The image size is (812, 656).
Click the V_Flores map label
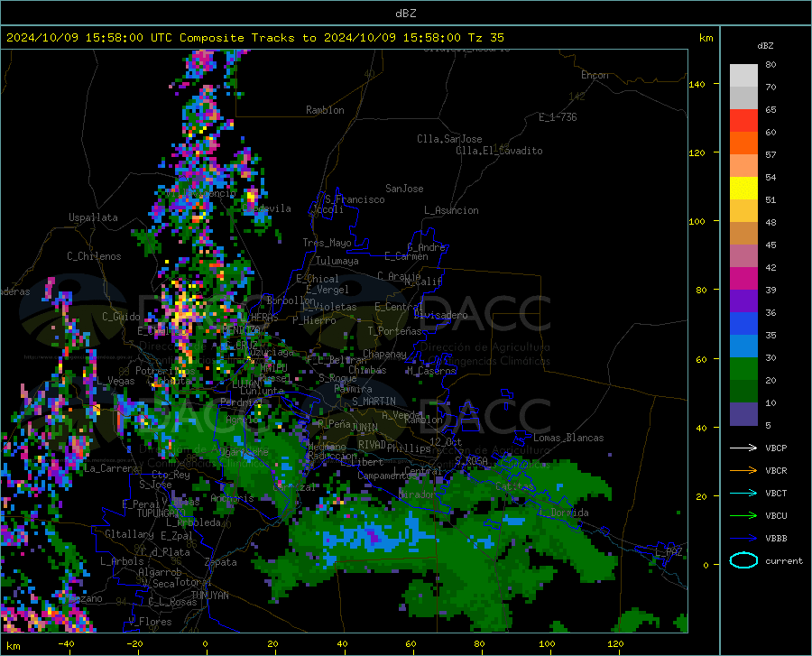click(150, 622)
